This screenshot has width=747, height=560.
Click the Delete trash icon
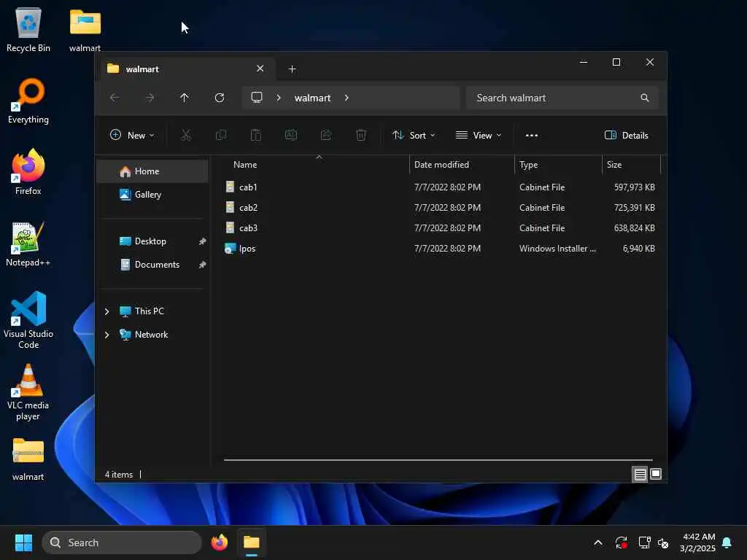tap(361, 135)
